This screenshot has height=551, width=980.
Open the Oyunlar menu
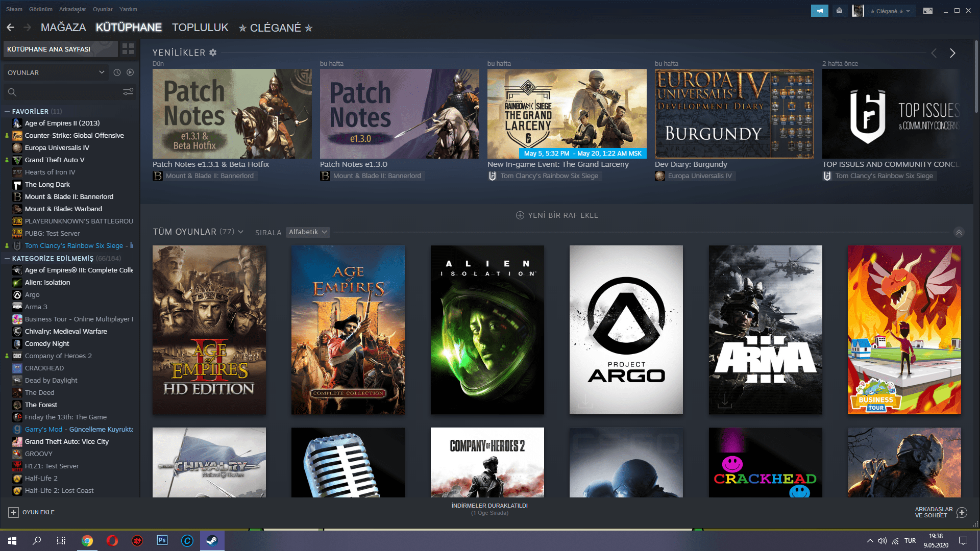(102, 9)
